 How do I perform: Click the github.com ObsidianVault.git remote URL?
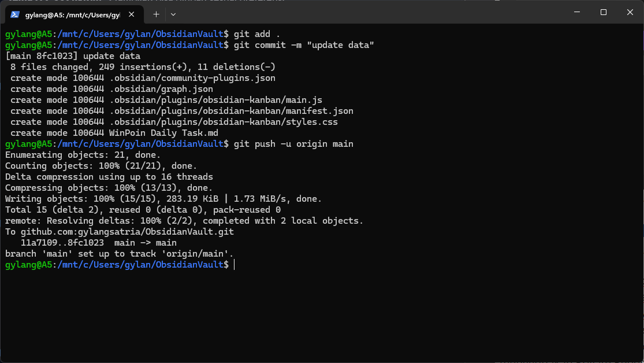click(125, 232)
